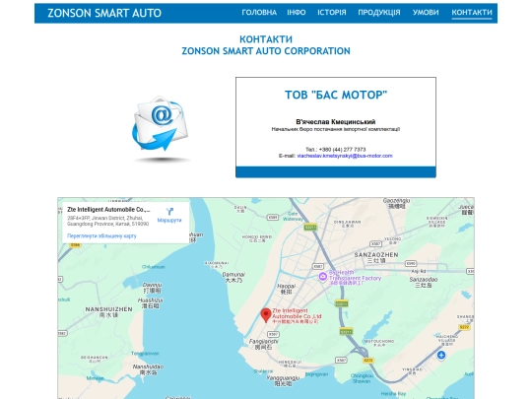Click the phone number +380 (44) 277 7373
Screen dimensions: 532x399
(x=342, y=150)
